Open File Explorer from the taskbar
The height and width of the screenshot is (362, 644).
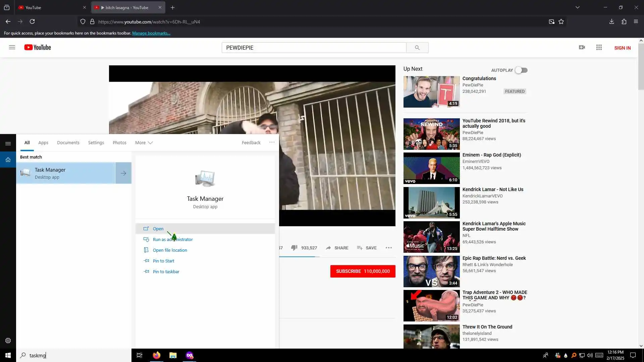(173, 355)
